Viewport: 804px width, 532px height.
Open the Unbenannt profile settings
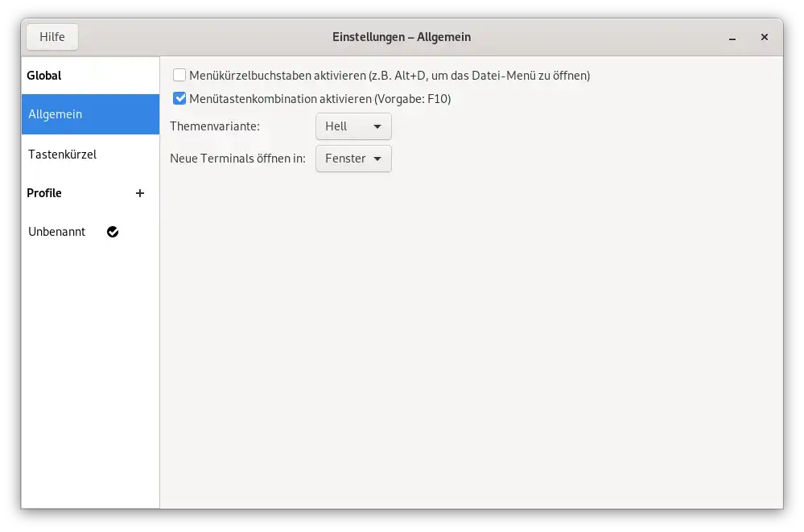click(90, 232)
